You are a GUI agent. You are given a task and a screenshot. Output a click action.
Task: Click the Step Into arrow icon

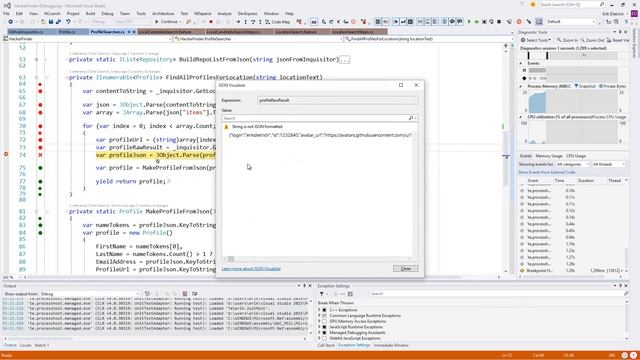[x=245, y=22]
